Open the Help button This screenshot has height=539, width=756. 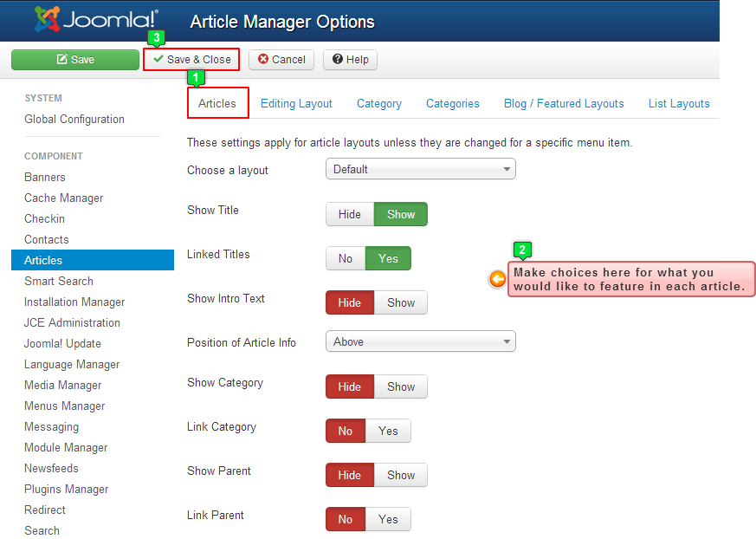[350, 59]
